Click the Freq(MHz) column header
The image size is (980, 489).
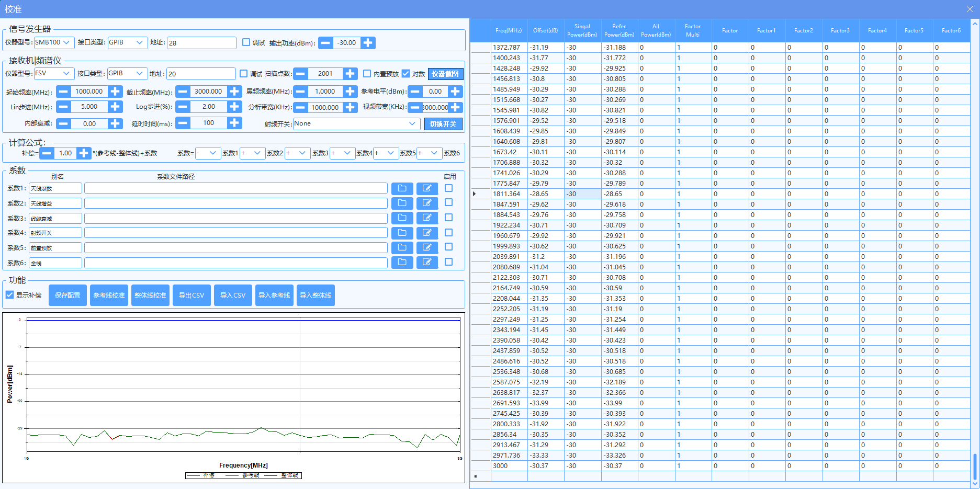tap(509, 30)
